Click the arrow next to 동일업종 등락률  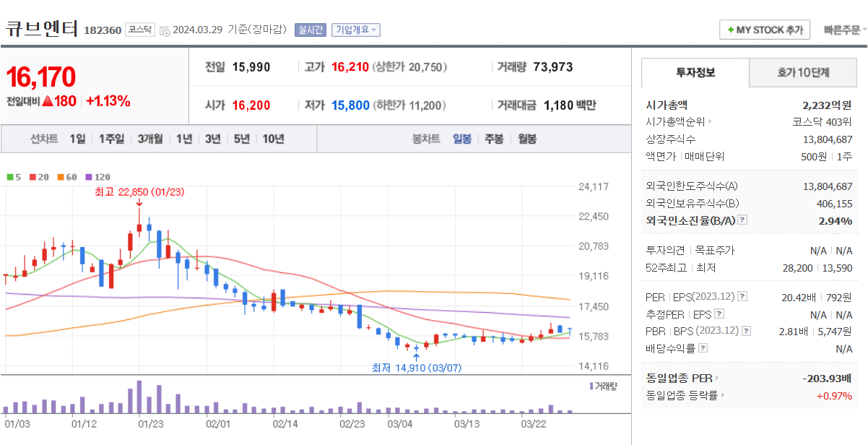722,395
